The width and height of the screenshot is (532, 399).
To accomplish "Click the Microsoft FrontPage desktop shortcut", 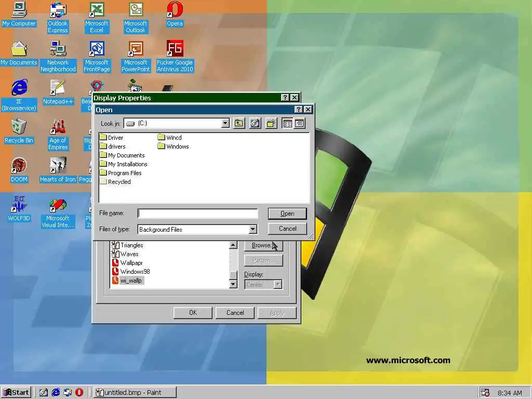I will point(97,56).
